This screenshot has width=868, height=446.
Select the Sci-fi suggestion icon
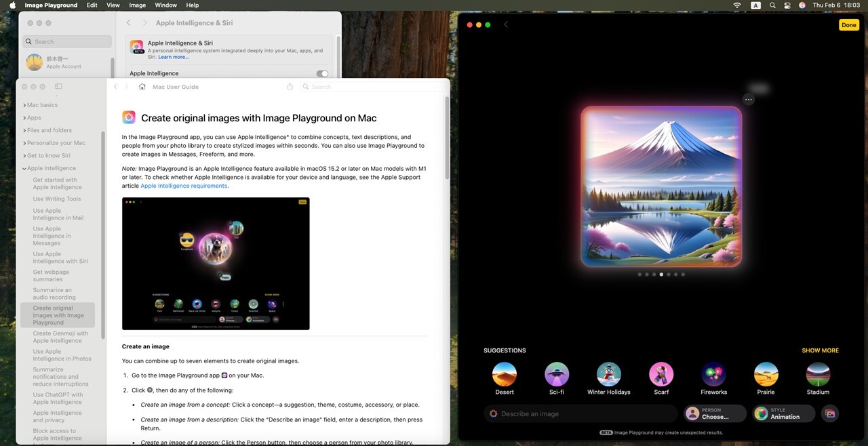tap(557, 374)
